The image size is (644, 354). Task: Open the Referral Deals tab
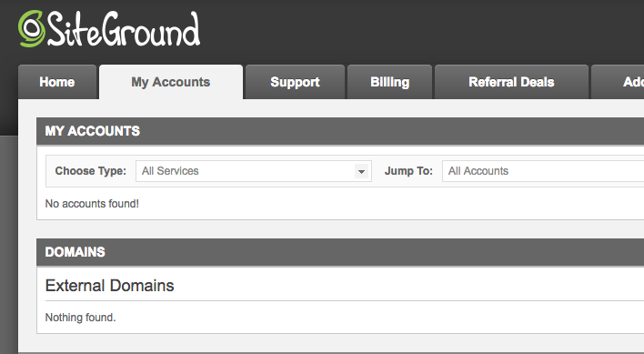(511, 82)
